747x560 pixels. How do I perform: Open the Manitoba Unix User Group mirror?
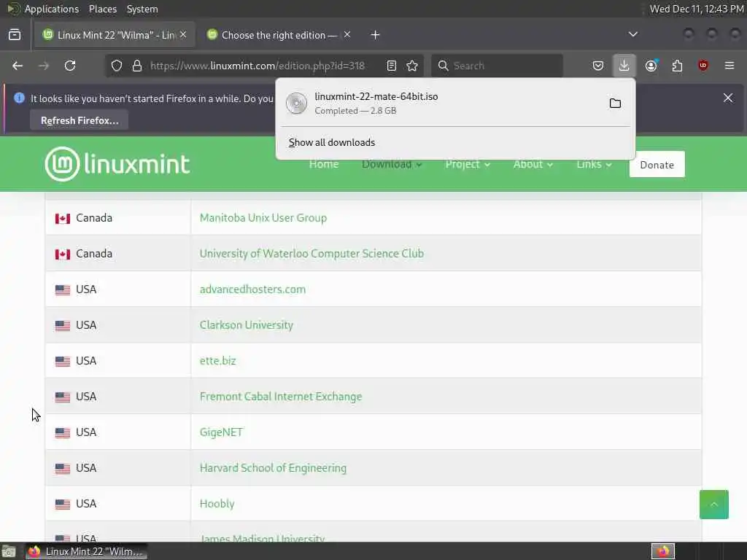pos(263,218)
